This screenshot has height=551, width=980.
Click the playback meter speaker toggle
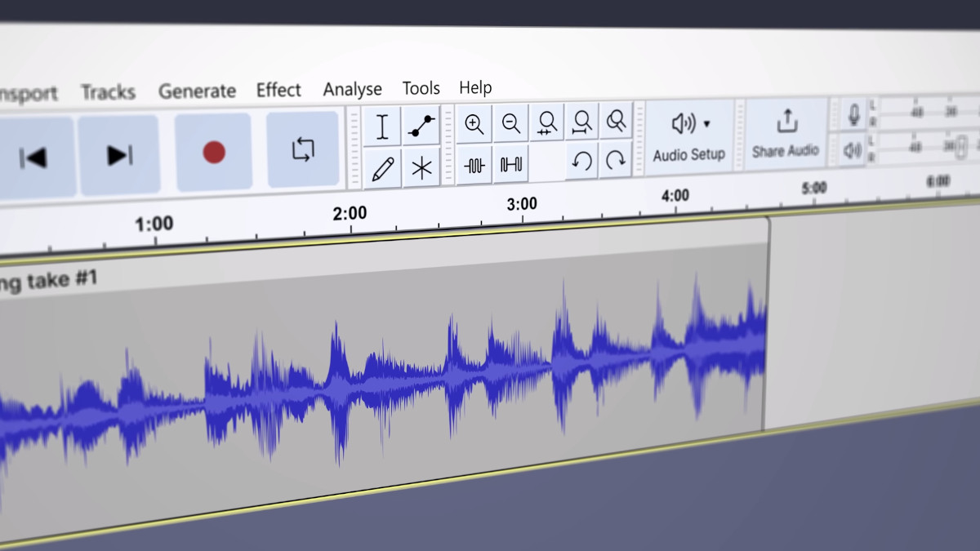(x=853, y=150)
